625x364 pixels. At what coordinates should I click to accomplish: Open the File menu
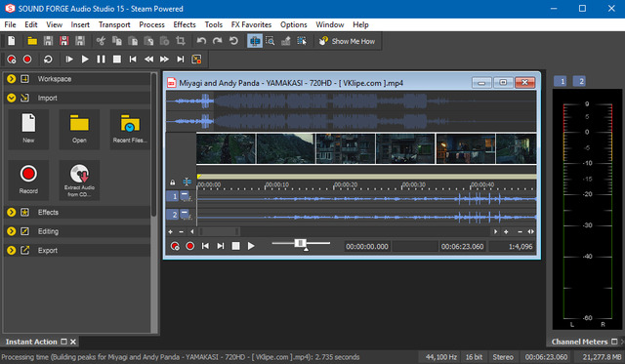(11, 24)
